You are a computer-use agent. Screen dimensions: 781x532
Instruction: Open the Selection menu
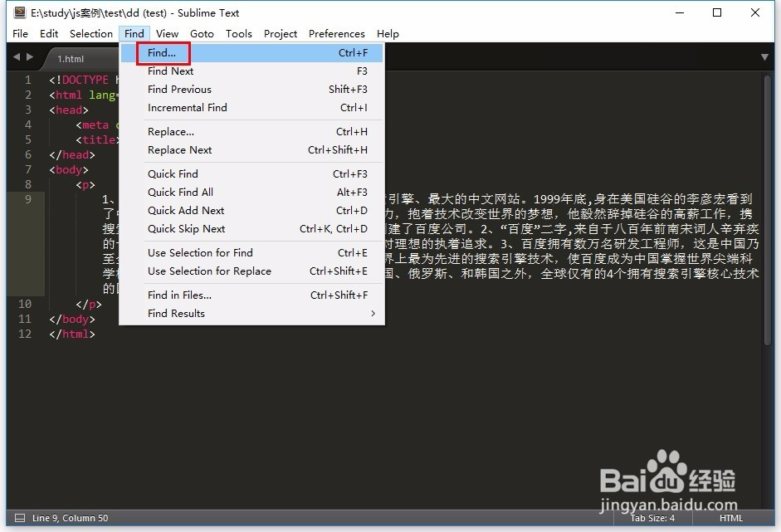pyautogui.click(x=91, y=33)
